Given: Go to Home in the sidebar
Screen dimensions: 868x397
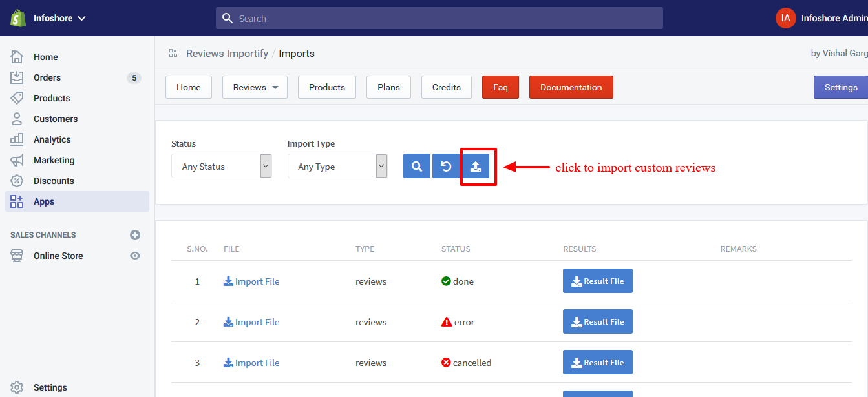Looking at the screenshot, I should pos(45,57).
